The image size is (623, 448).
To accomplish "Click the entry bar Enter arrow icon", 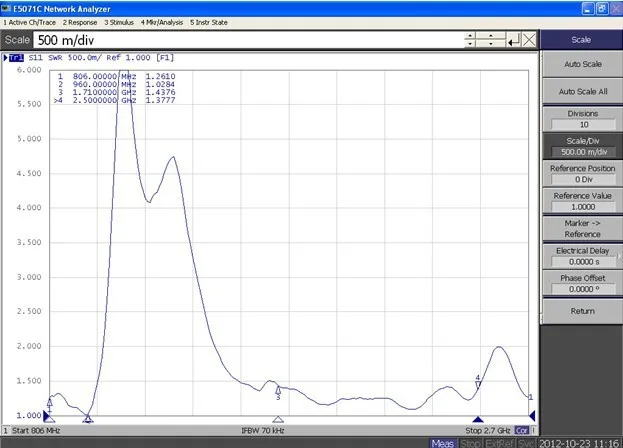I will pos(513,40).
